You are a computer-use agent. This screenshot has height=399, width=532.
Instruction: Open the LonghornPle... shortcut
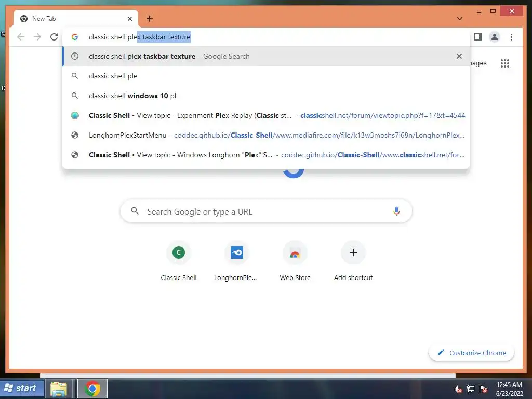236,261
